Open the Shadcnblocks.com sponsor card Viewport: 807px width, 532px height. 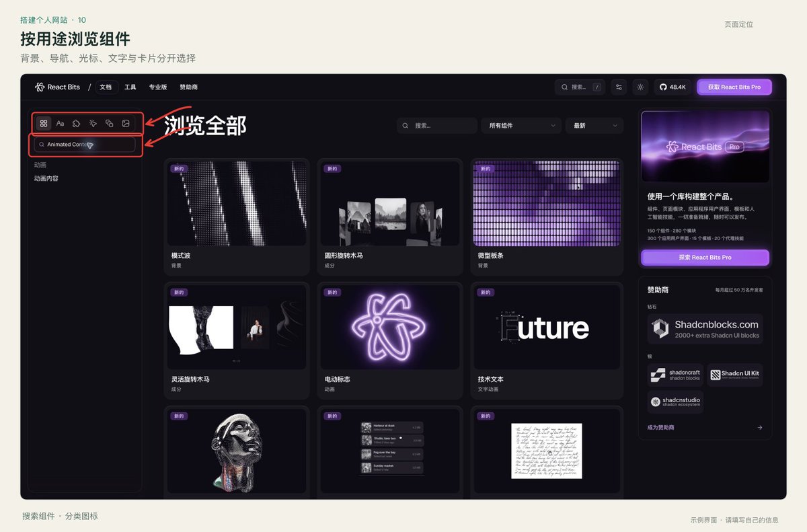point(705,329)
